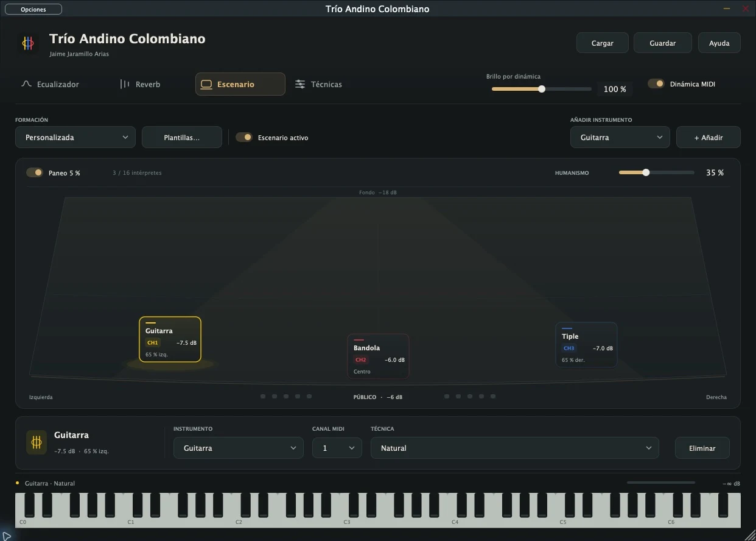Viewport: 756px width, 541px height.
Task: Toggle the Escenario activo switch
Action: click(x=243, y=138)
